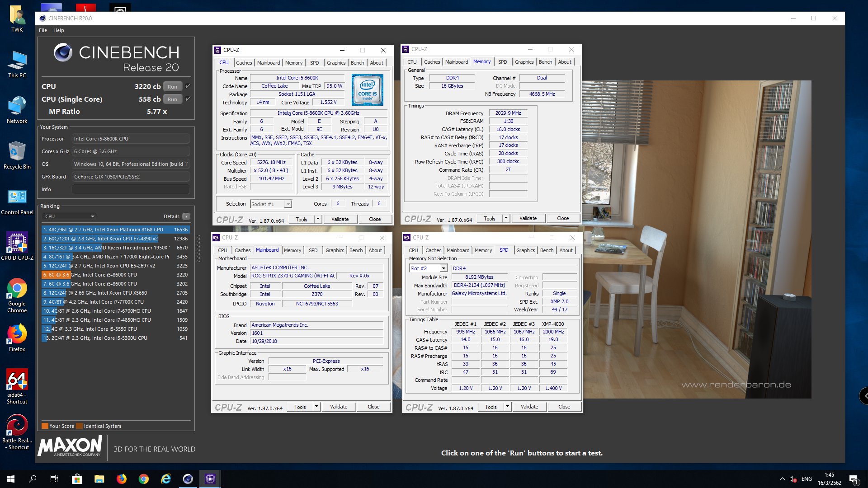Viewport: 868px width, 488px height.
Task: Open TWK desktop folder icon
Action: click(17, 19)
